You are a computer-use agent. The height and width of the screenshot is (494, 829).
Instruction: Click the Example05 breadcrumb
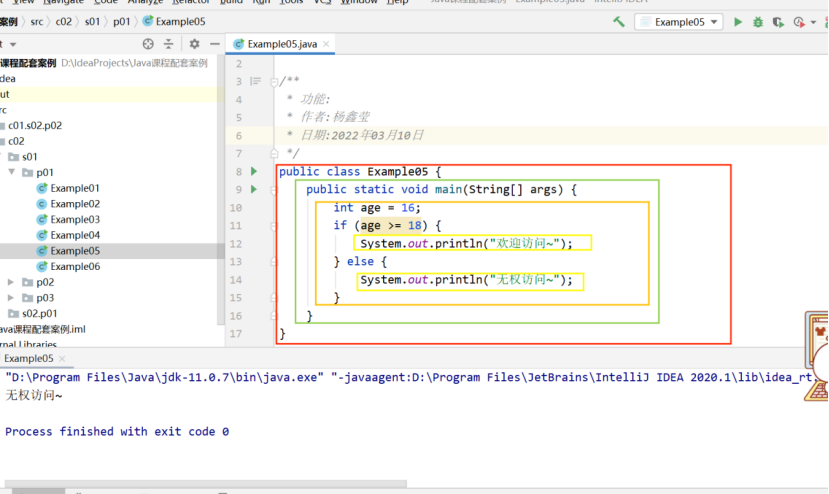[180, 22]
